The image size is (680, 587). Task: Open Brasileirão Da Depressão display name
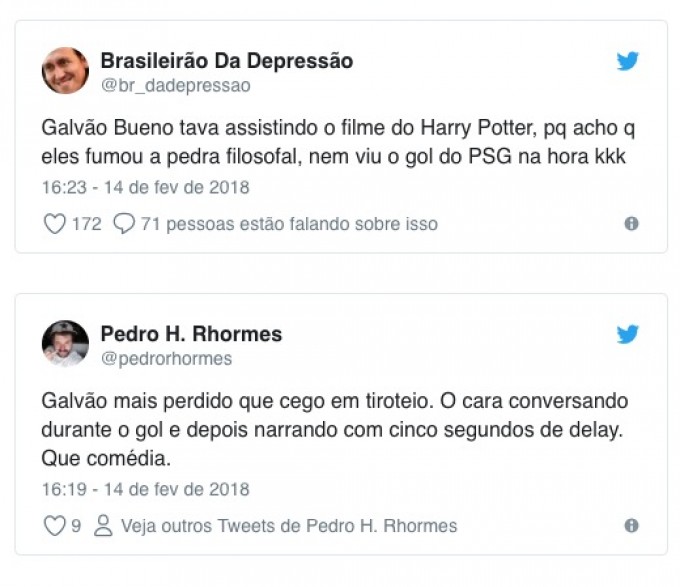click(227, 61)
